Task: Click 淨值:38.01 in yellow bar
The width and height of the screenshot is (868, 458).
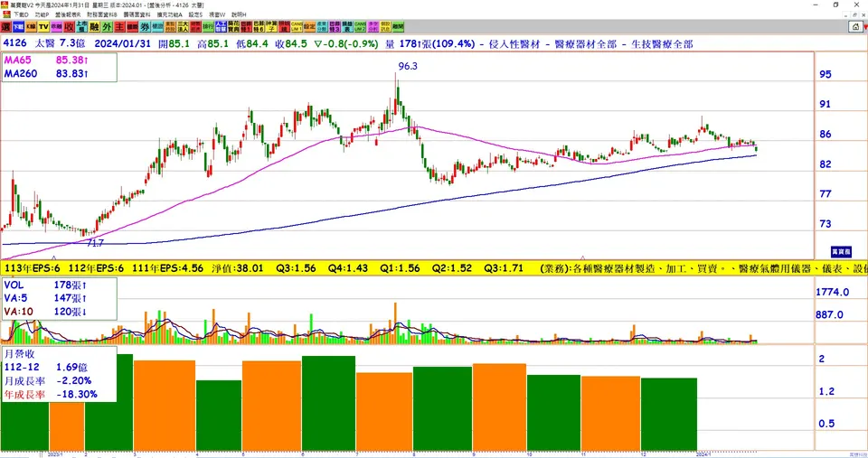Action: [238, 268]
